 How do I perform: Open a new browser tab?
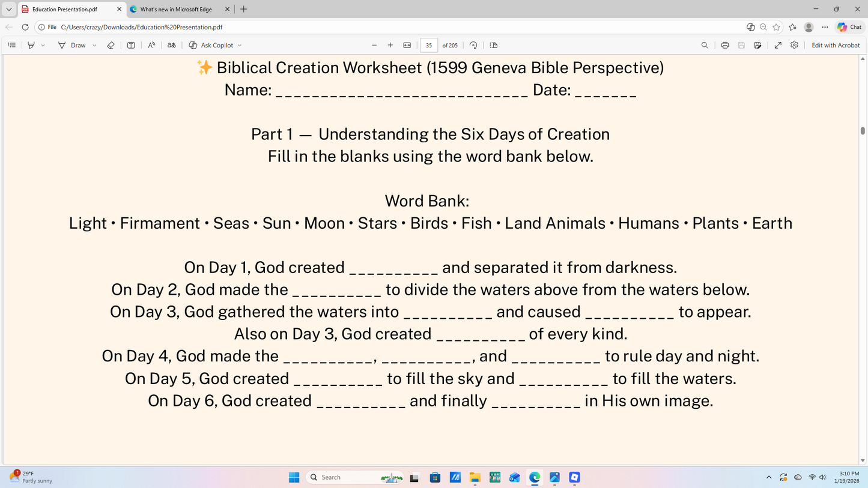pyautogui.click(x=243, y=9)
